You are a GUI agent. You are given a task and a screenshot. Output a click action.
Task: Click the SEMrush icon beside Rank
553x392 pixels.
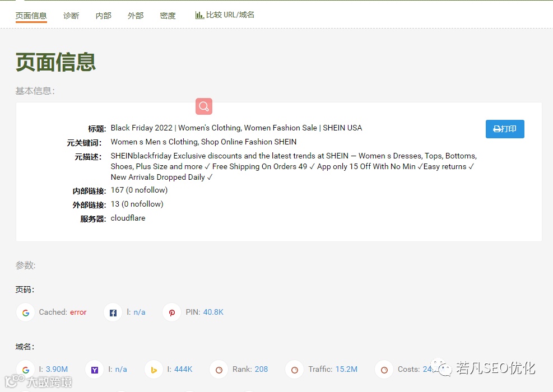219,370
